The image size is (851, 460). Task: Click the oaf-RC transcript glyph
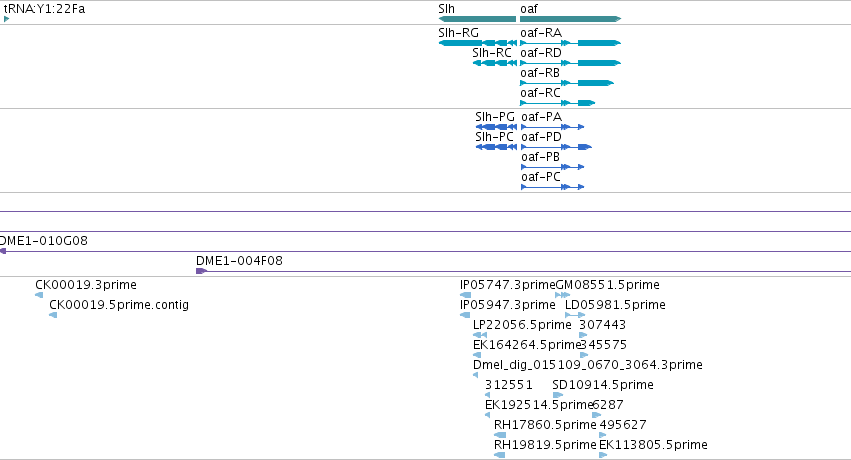557,103
